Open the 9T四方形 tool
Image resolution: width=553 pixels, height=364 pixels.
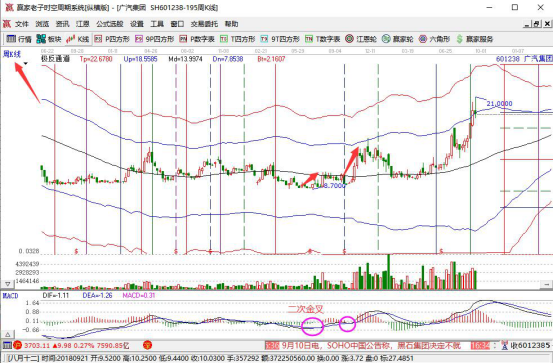(x=280, y=39)
